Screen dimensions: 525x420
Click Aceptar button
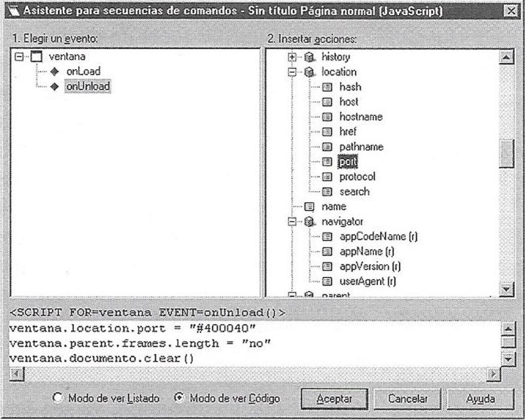click(334, 398)
